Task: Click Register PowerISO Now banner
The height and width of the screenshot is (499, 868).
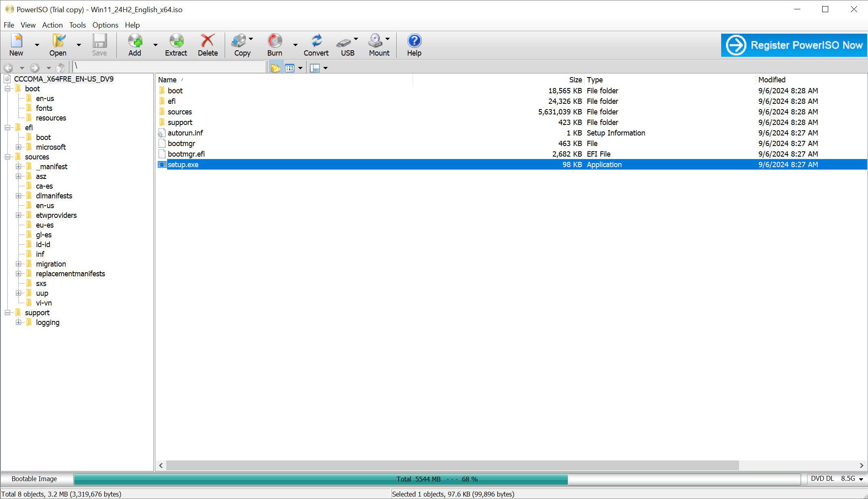Action: [x=794, y=45]
